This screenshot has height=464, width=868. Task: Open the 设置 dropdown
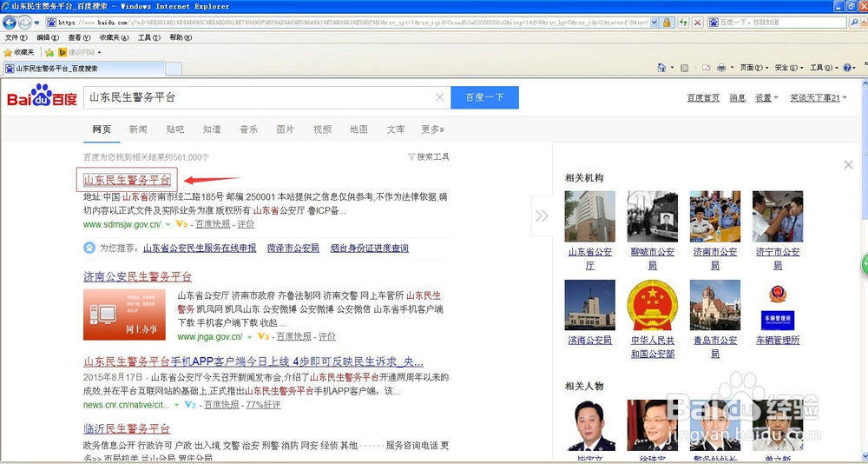click(766, 98)
